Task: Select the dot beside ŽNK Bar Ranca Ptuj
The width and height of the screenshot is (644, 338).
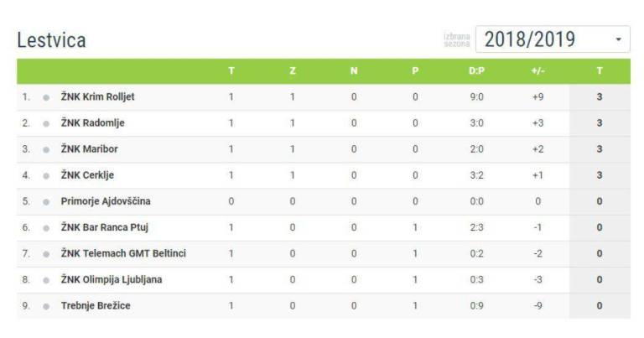Action: (x=46, y=227)
